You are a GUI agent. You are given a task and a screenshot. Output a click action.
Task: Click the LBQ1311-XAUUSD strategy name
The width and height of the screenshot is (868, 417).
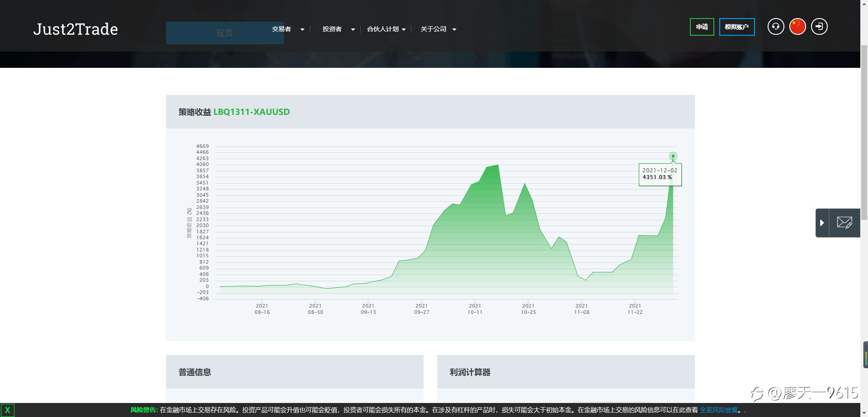[x=251, y=112]
